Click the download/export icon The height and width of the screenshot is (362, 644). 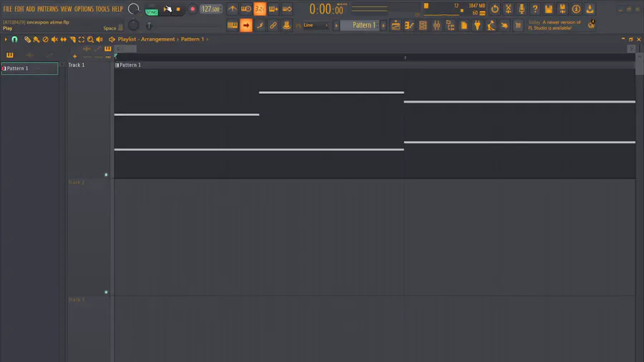[590, 9]
